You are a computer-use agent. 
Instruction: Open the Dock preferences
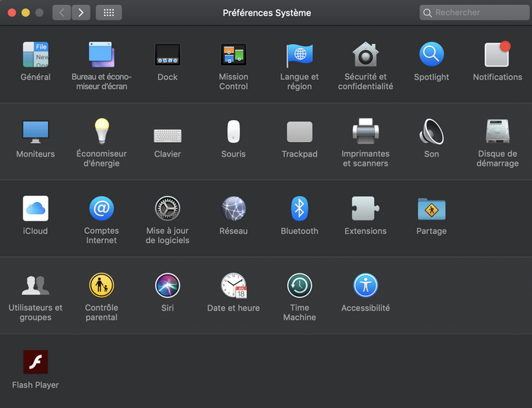point(168,54)
